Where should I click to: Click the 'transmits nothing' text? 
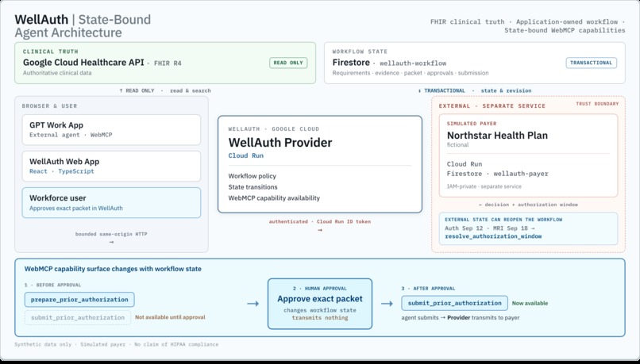320,317
